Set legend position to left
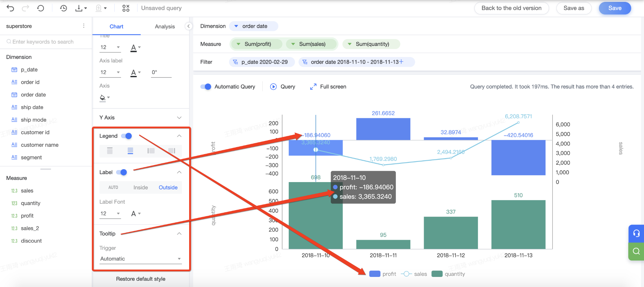644x287 pixels. [151, 151]
